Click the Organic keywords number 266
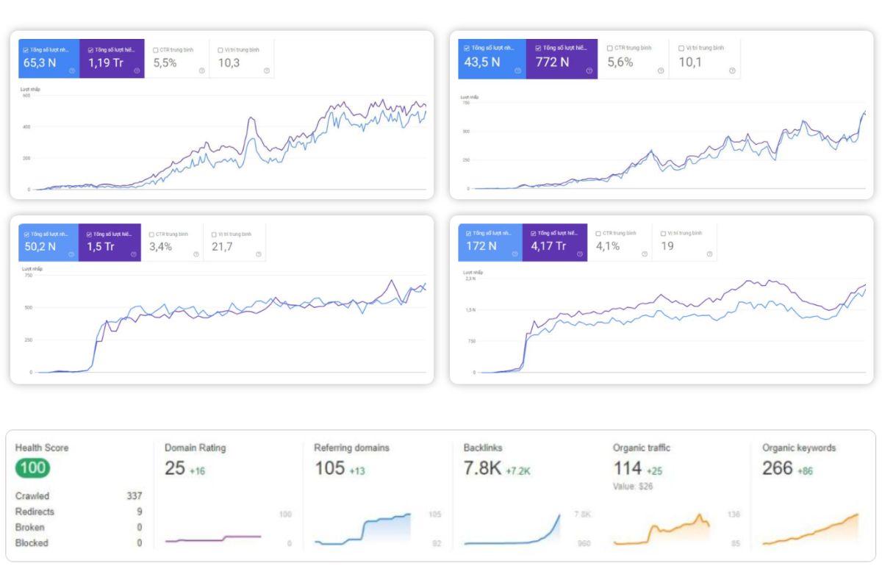The image size is (882, 588). coord(778,468)
